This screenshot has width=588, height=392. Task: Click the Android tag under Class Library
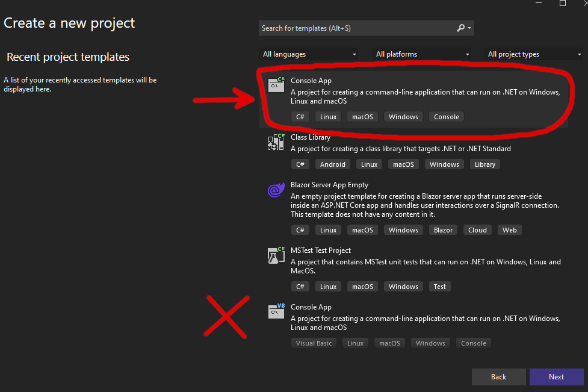pyautogui.click(x=333, y=164)
